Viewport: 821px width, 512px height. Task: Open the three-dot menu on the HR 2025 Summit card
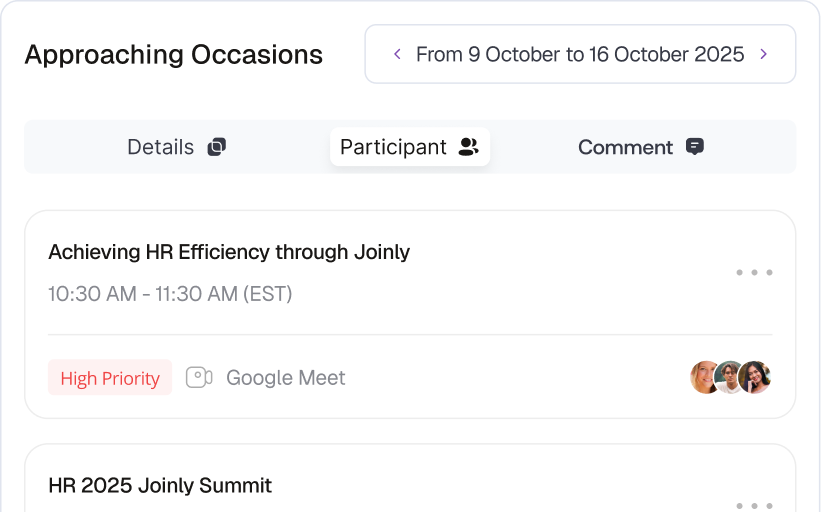(x=754, y=506)
